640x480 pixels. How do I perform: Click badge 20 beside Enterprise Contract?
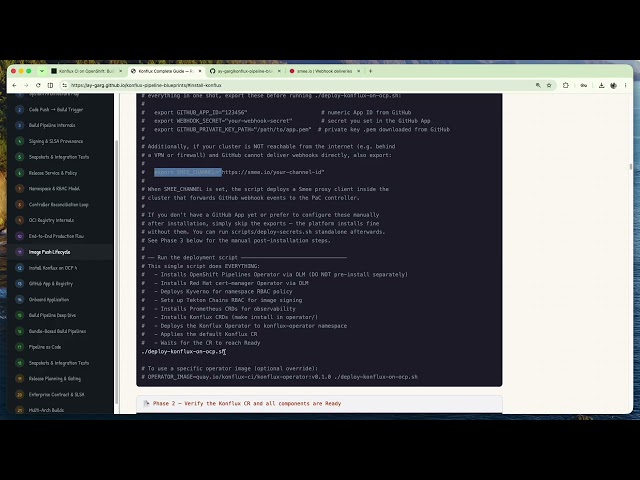tap(20, 395)
